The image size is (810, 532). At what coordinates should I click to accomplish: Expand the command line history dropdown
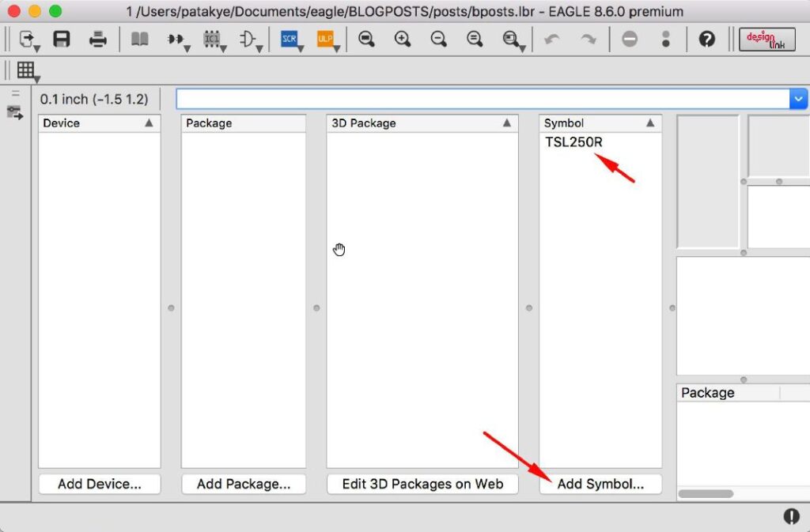point(798,99)
